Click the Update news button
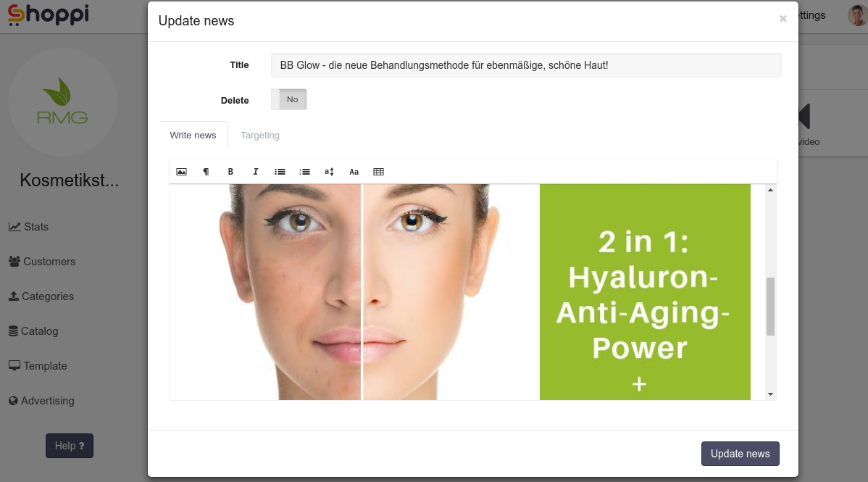The image size is (868, 482). 740,454
